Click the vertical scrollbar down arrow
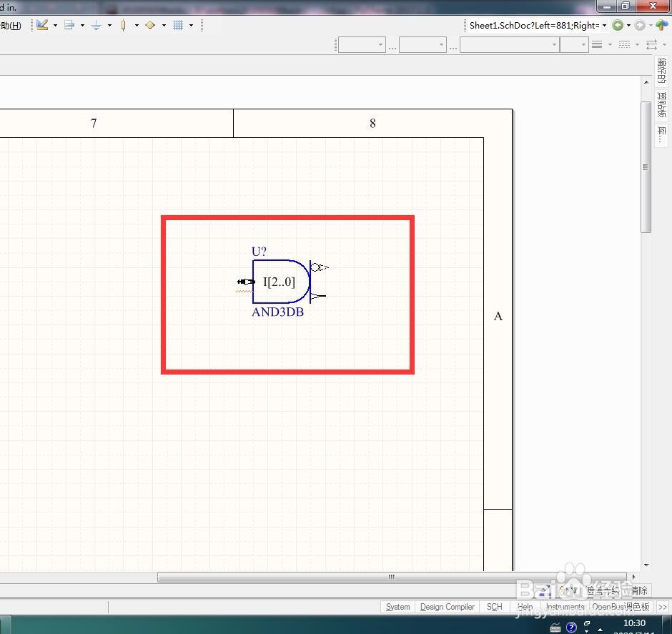 (646, 565)
